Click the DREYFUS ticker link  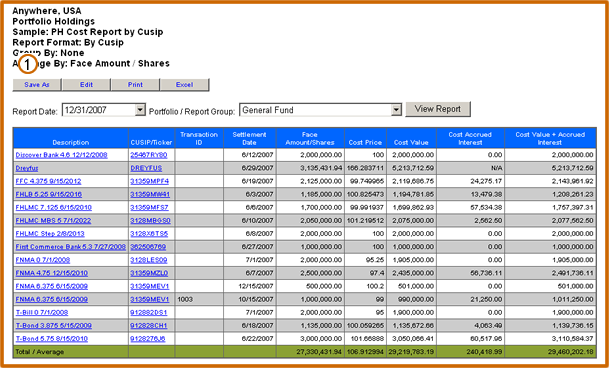tap(146, 168)
